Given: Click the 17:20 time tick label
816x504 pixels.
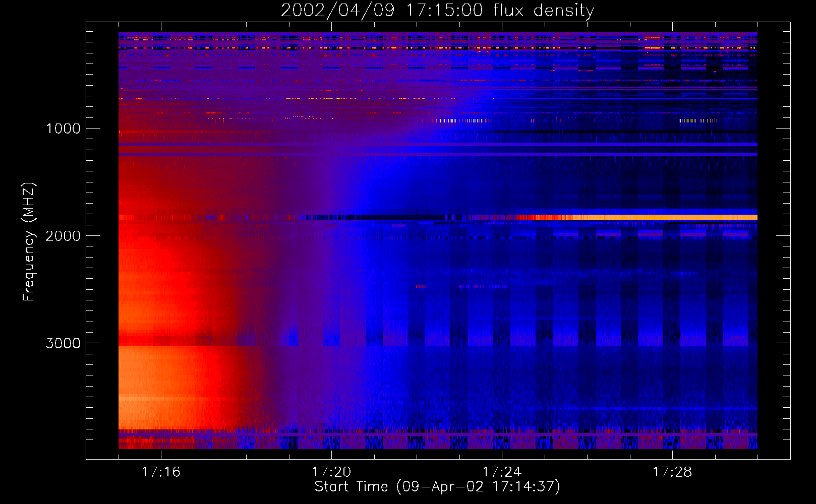Looking at the screenshot, I should [x=331, y=472].
